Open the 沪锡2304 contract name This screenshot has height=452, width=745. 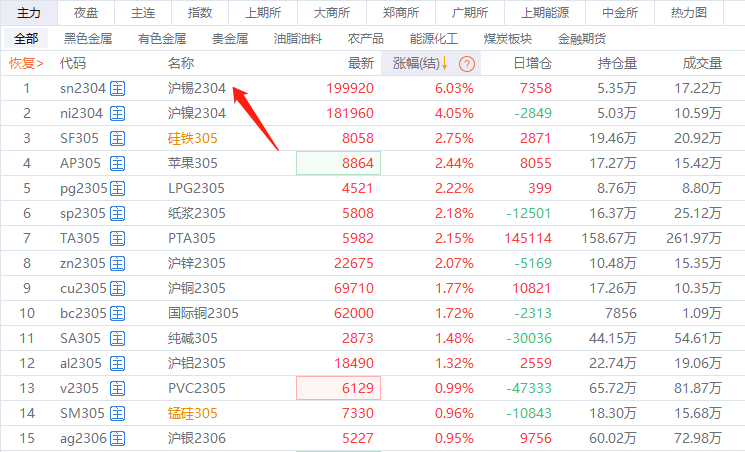coord(197,88)
